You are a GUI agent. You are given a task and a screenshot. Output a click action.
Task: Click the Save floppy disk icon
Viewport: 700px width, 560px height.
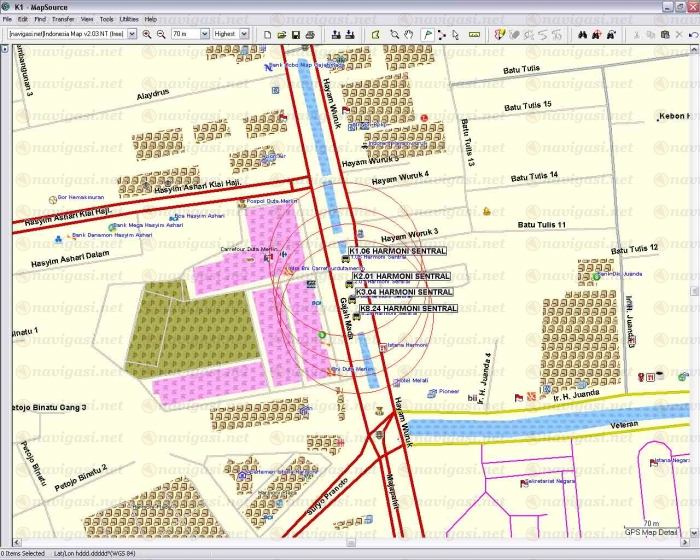click(295, 34)
